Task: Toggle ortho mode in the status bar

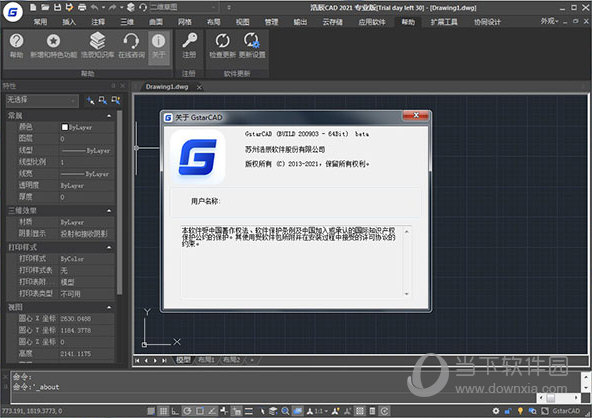Action: 175,411
